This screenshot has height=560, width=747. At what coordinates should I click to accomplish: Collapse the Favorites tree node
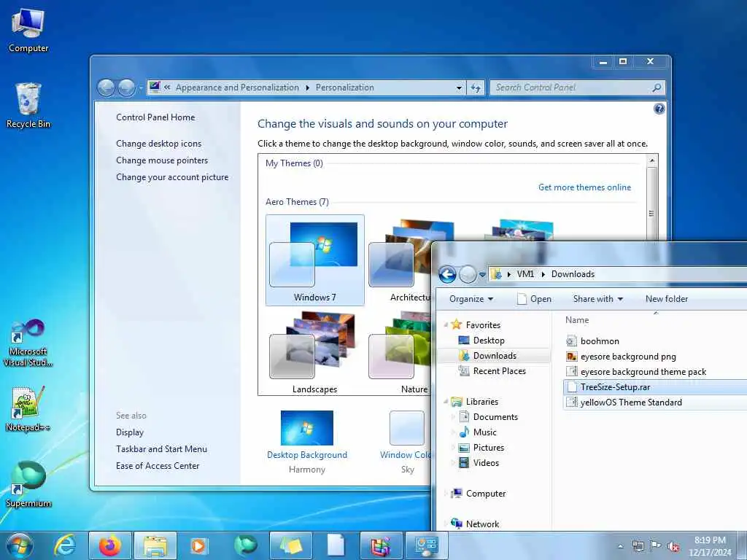[x=446, y=324]
